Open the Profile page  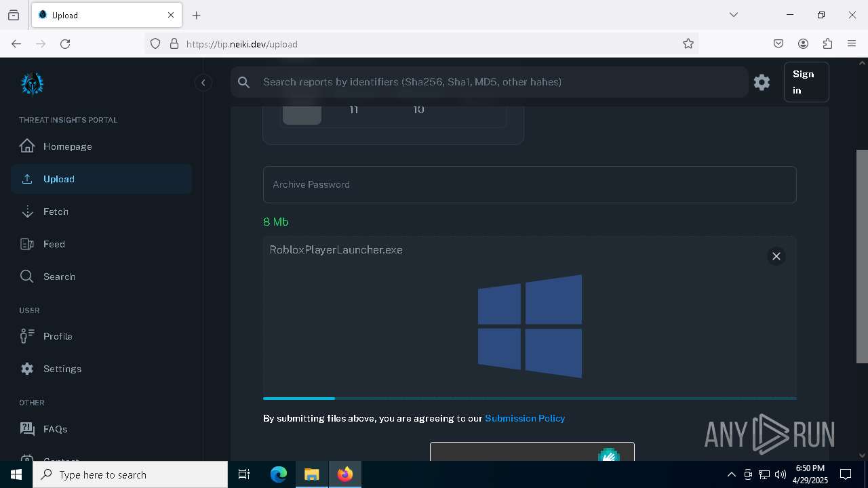(x=101, y=336)
